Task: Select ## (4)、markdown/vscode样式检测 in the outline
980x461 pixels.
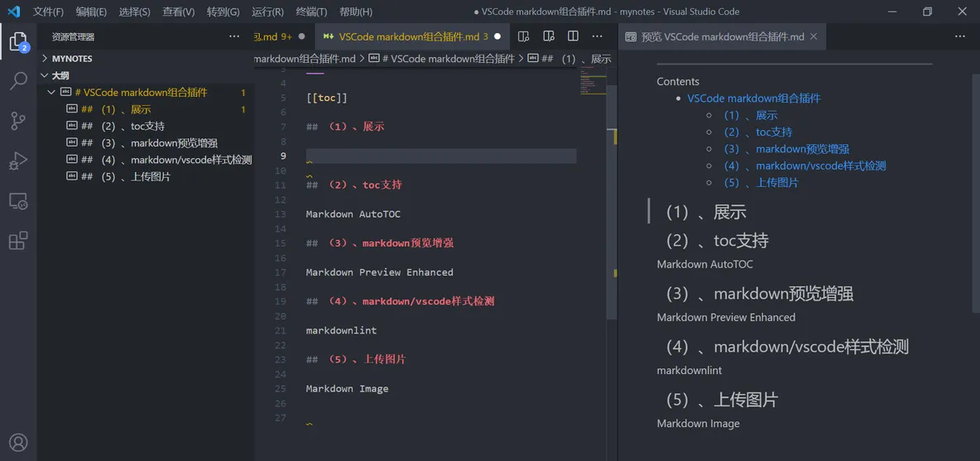Action: coord(145,160)
